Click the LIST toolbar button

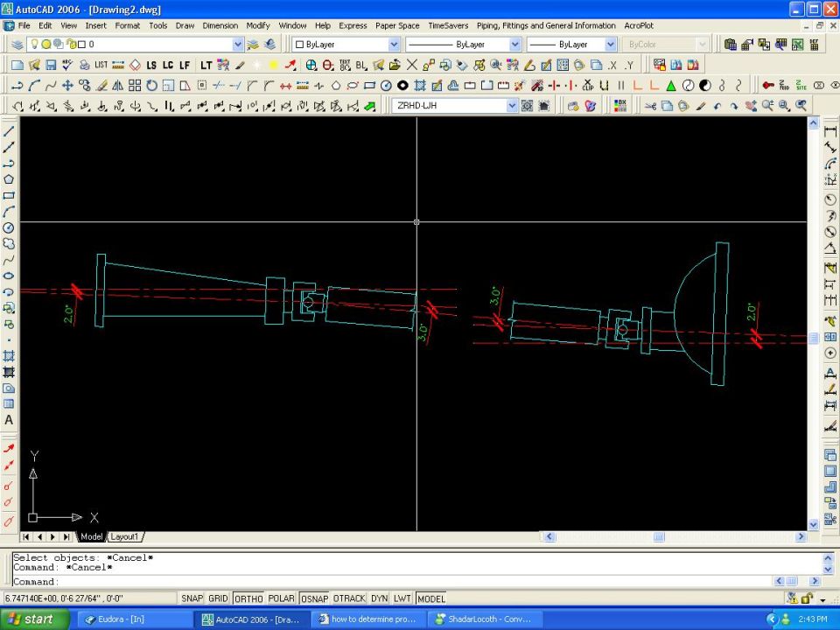[101, 65]
